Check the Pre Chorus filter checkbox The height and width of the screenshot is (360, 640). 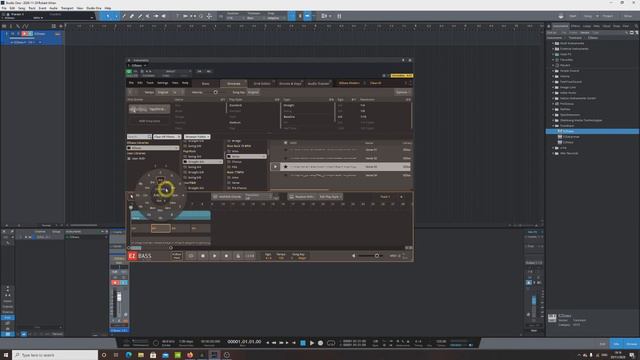click(229, 188)
